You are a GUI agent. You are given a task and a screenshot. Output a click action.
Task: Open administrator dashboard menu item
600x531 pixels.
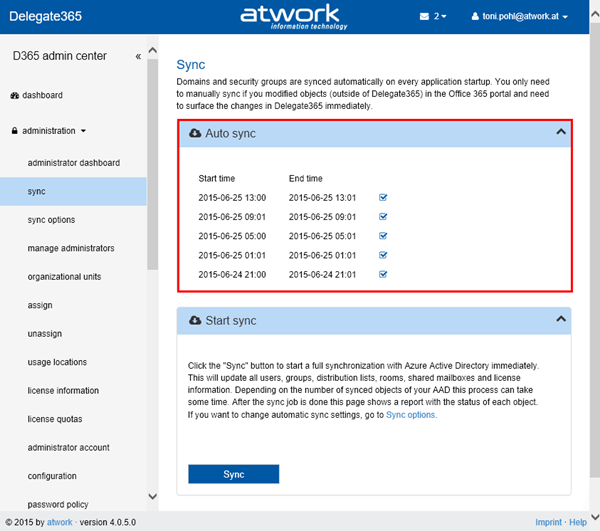73,163
